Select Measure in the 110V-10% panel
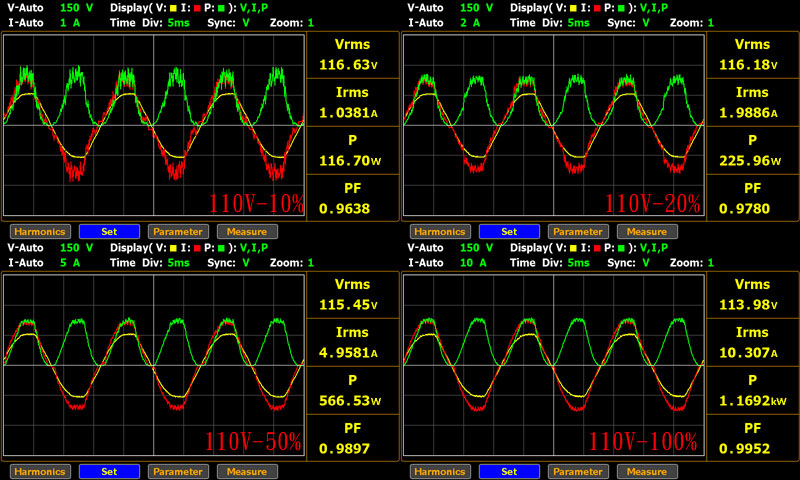 tap(247, 232)
